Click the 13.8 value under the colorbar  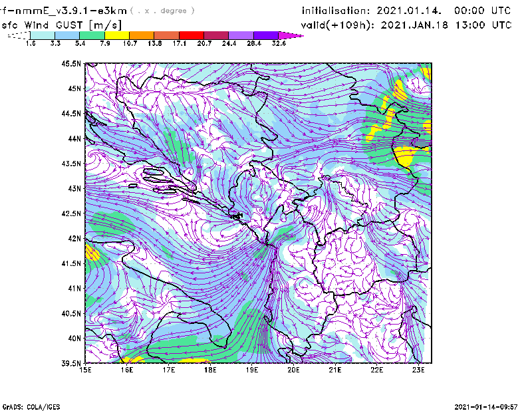154,43
